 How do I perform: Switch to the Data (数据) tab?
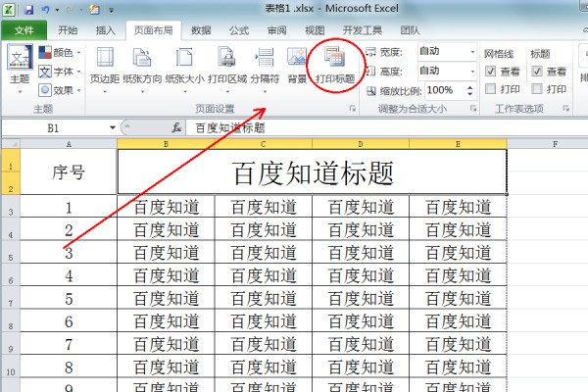point(201,30)
